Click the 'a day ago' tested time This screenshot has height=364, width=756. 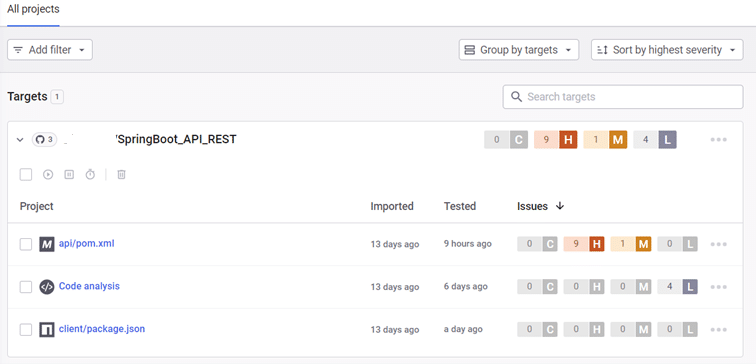(463, 329)
